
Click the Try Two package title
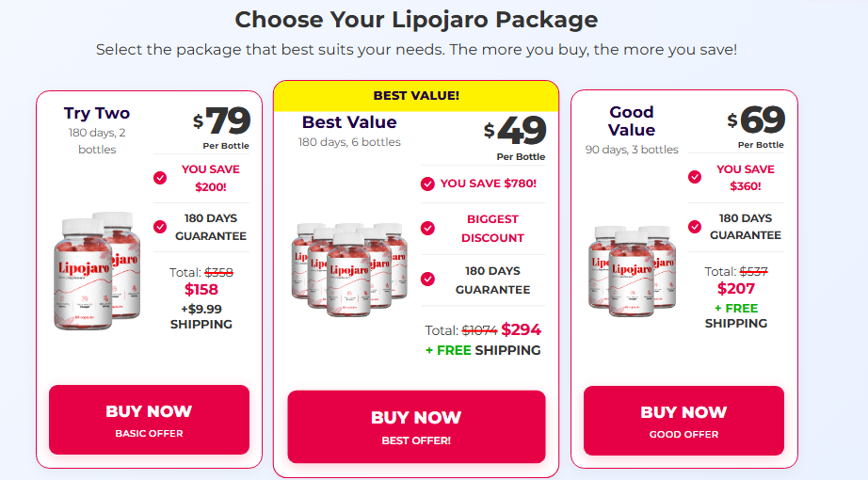97,113
